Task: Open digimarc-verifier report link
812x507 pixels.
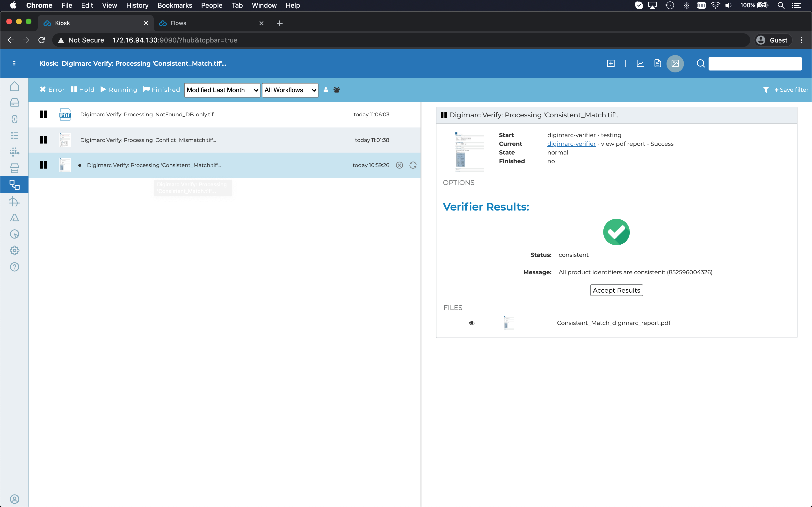Action: pyautogui.click(x=571, y=144)
